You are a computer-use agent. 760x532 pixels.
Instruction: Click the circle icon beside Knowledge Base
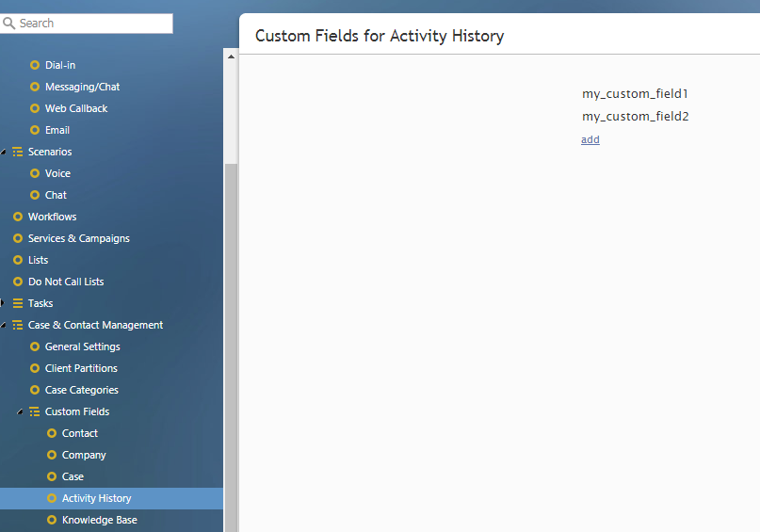click(52, 520)
